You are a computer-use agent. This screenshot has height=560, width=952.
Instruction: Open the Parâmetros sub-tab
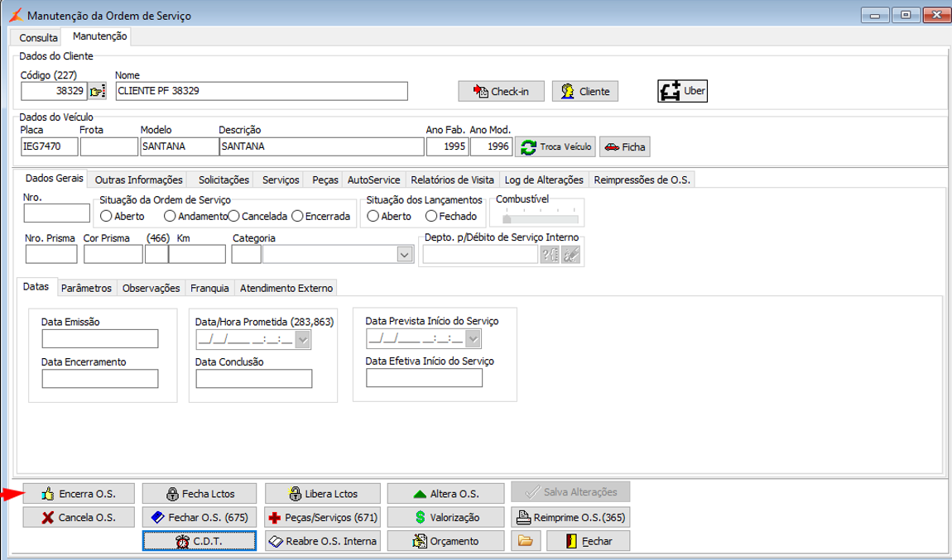(86, 288)
